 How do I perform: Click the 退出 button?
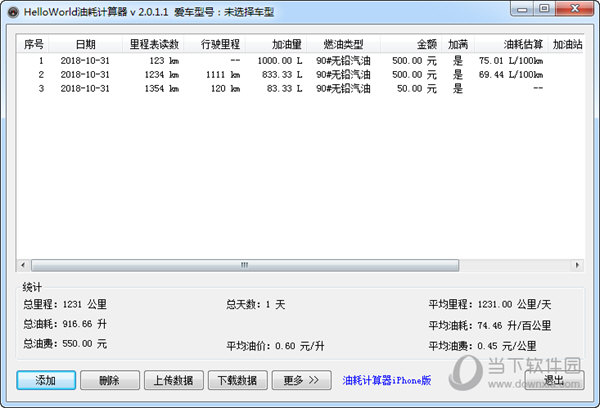[x=554, y=380]
